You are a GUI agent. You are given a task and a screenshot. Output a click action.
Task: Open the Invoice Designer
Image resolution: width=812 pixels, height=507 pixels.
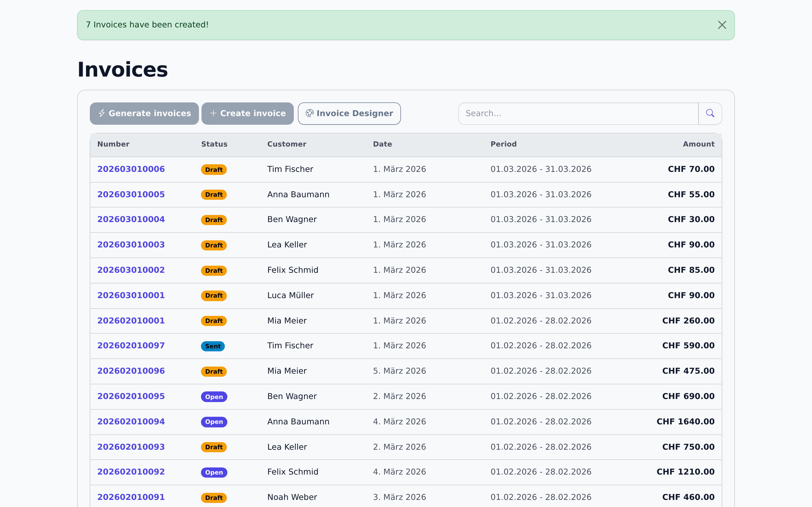349,113
